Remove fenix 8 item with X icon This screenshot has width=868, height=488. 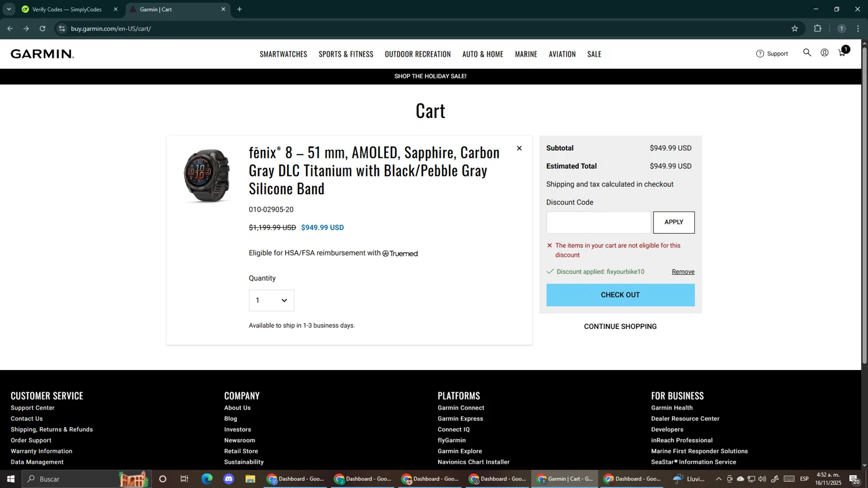pyautogui.click(x=519, y=149)
